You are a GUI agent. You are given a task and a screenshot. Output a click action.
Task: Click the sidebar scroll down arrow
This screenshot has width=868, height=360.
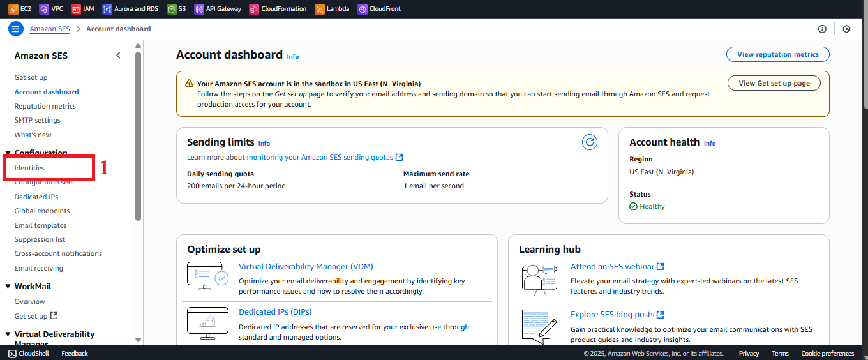point(138,340)
